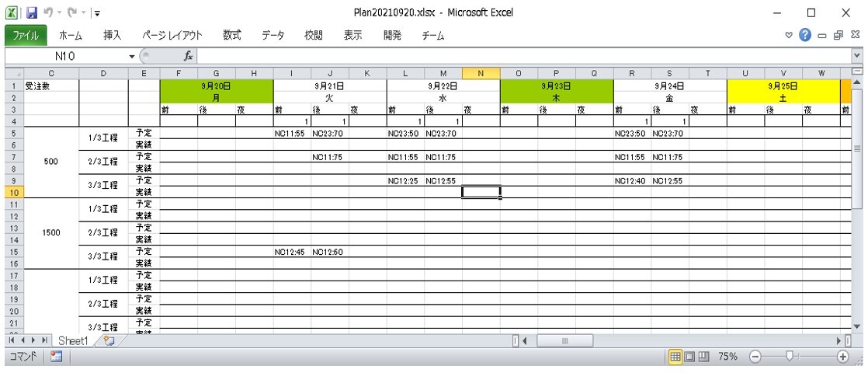Click the Save icon in quick access toolbar

point(32,12)
